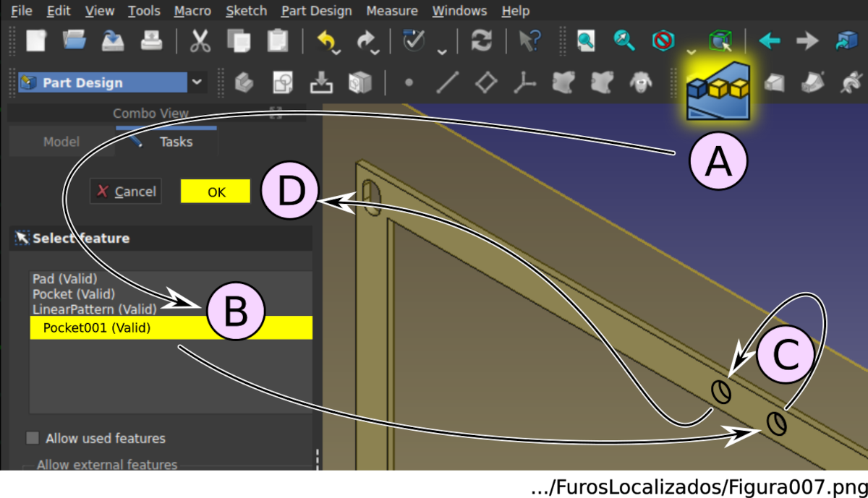868x498 pixels.
Task: Click the link navigation cube icon
Action: pos(846,40)
